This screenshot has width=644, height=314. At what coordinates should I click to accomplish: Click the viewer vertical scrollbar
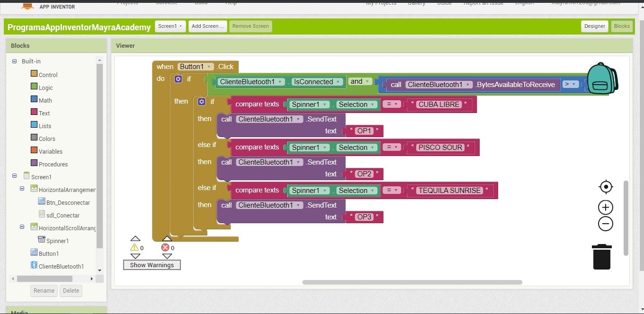626,218
